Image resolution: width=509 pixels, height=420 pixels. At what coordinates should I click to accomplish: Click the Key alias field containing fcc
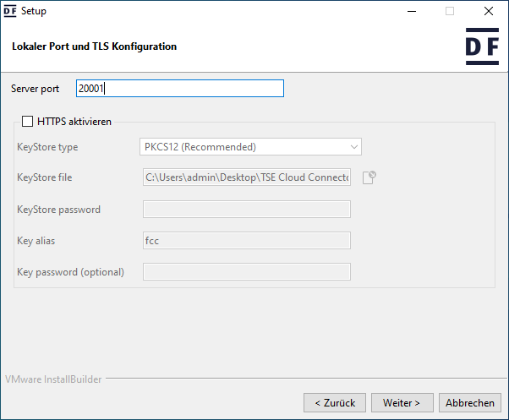coord(246,241)
